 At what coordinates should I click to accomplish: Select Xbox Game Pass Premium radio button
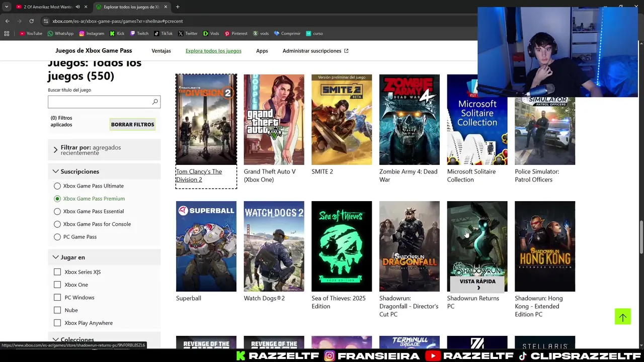click(57, 199)
